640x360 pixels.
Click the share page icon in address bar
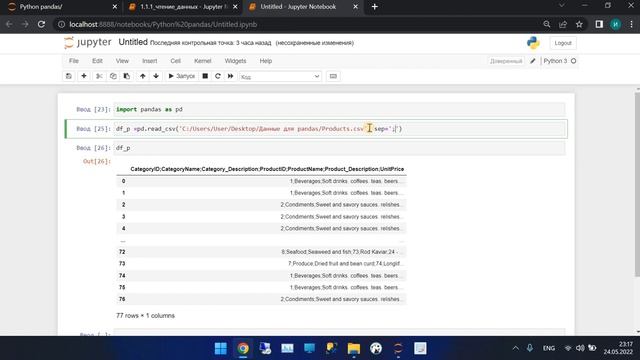point(563,24)
